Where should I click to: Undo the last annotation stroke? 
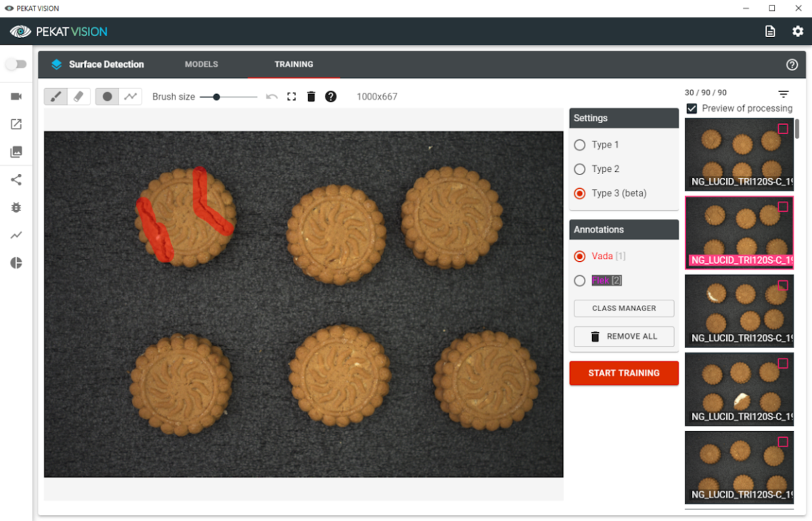coord(271,96)
